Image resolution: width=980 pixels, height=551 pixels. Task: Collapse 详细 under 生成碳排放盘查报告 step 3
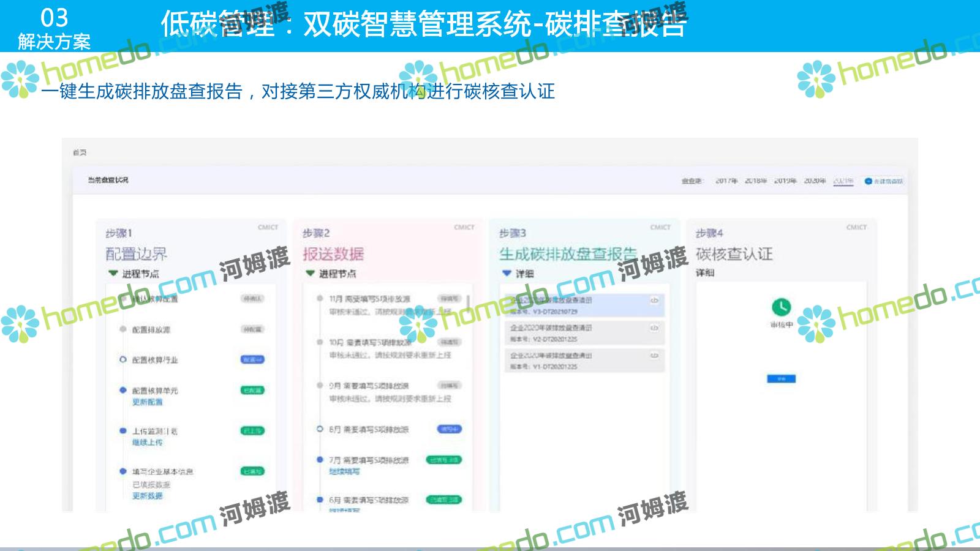pyautogui.click(x=507, y=274)
